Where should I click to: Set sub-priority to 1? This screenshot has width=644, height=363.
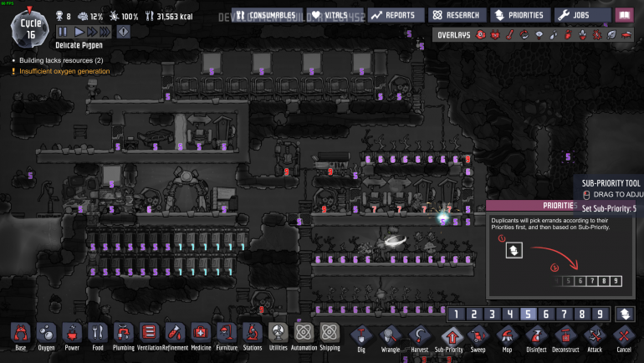pyautogui.click(x=456, y=314)
